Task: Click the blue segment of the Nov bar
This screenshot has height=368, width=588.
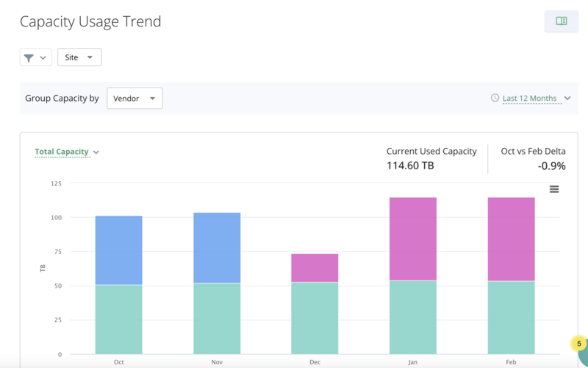Action: click(x=217, y=248)
